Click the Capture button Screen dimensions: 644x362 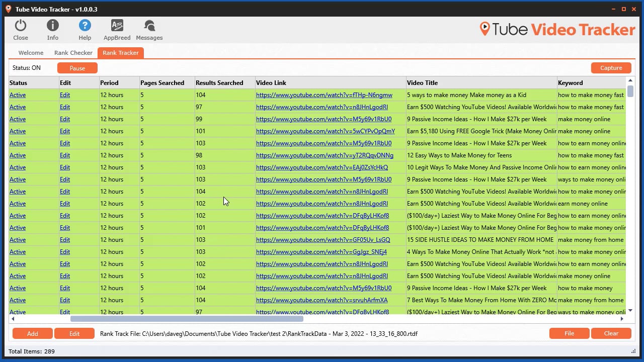pos(611,68)
